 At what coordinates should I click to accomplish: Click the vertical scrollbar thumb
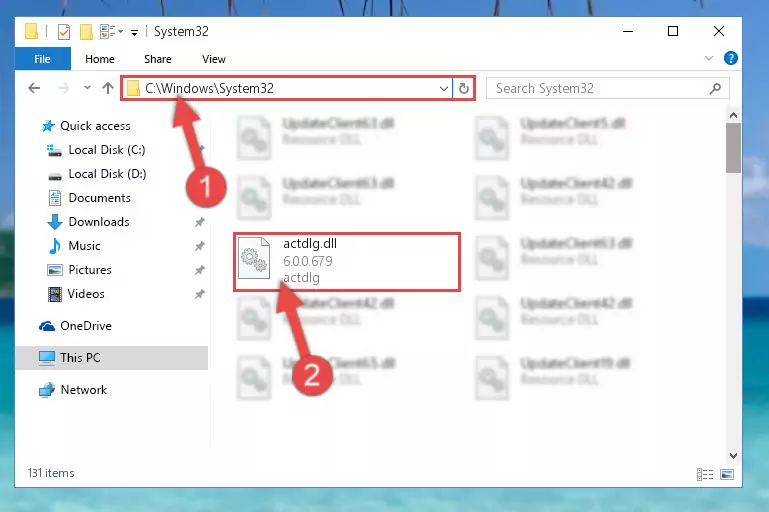(733, 148)
